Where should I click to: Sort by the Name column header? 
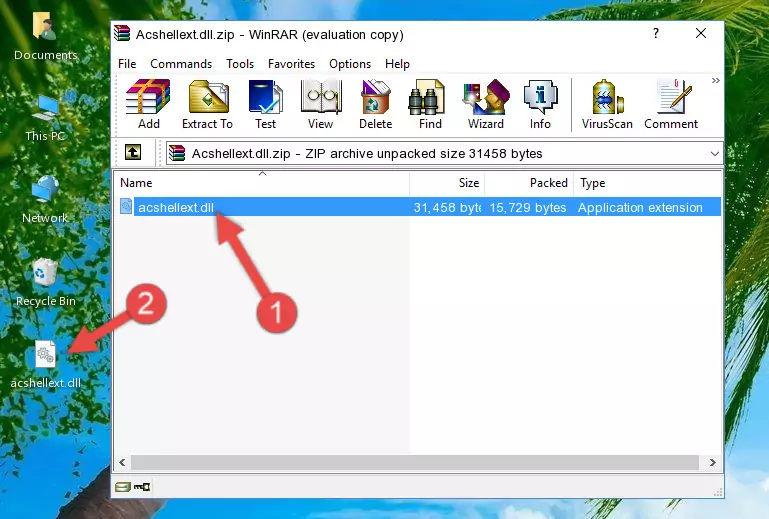[x=262, y=183]
